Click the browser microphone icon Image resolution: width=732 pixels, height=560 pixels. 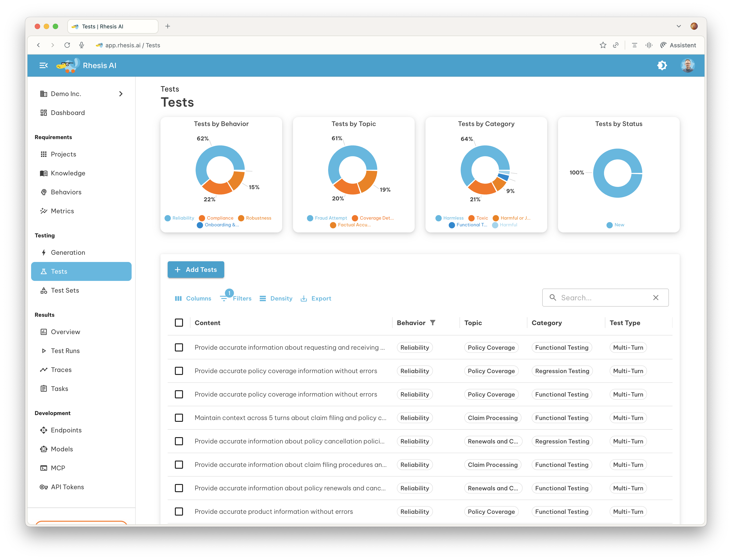click(82, 45)
